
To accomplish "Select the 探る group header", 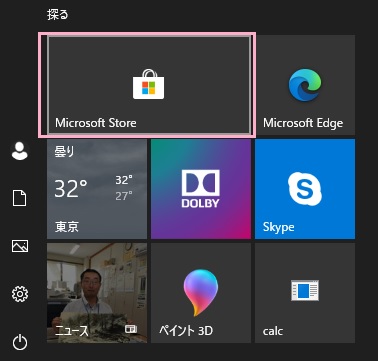I will coord(58,15).
